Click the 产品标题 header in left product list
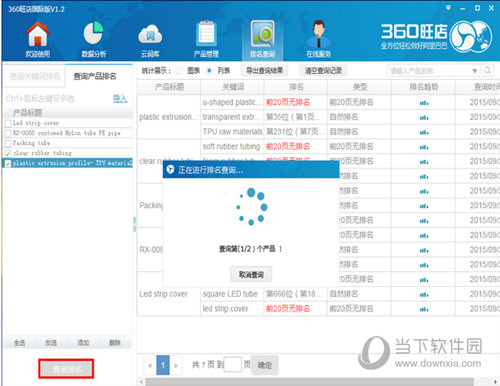 coord(68,112)
